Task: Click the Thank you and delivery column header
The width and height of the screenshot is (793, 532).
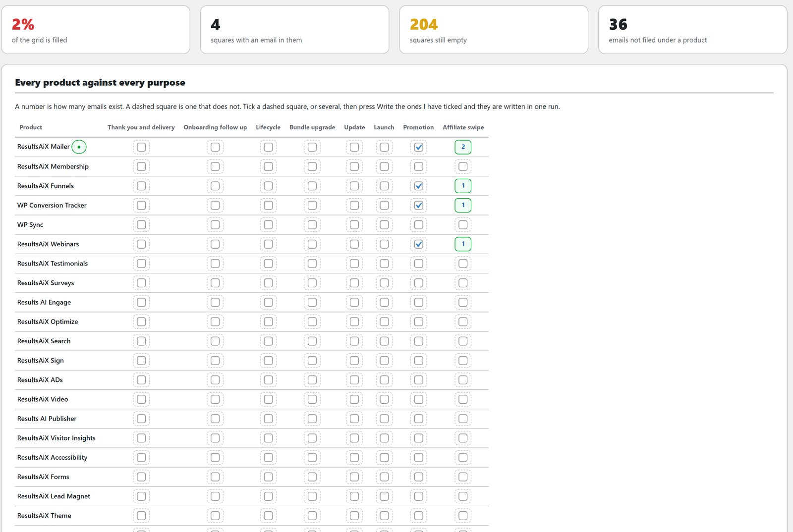Action: tap(141, 127)
